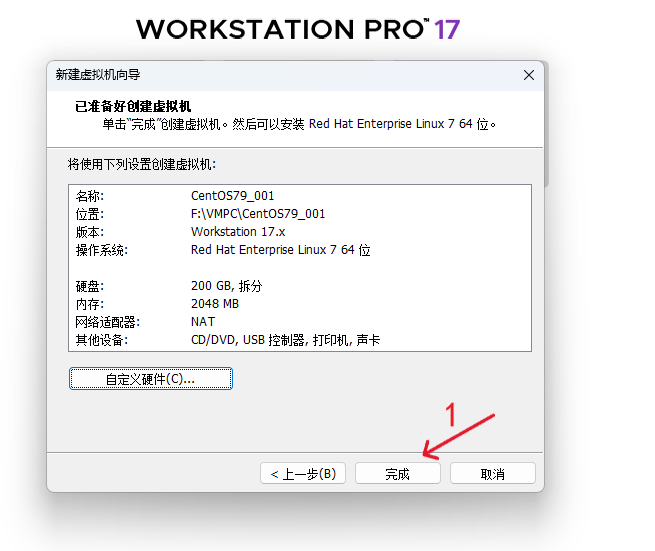Click the 其他设备: label
655x551 pixels.
pos(102,340)
